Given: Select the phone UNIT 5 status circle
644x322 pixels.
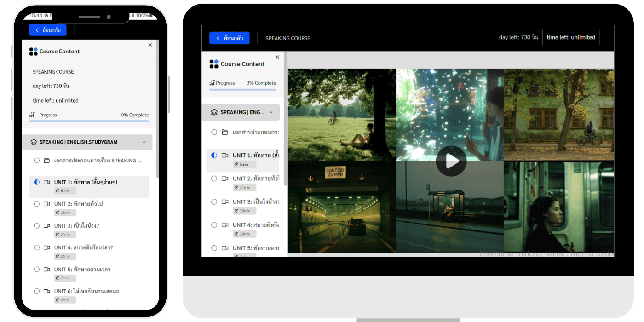Looking at the screenshot, I should click(x=37, y=270).
